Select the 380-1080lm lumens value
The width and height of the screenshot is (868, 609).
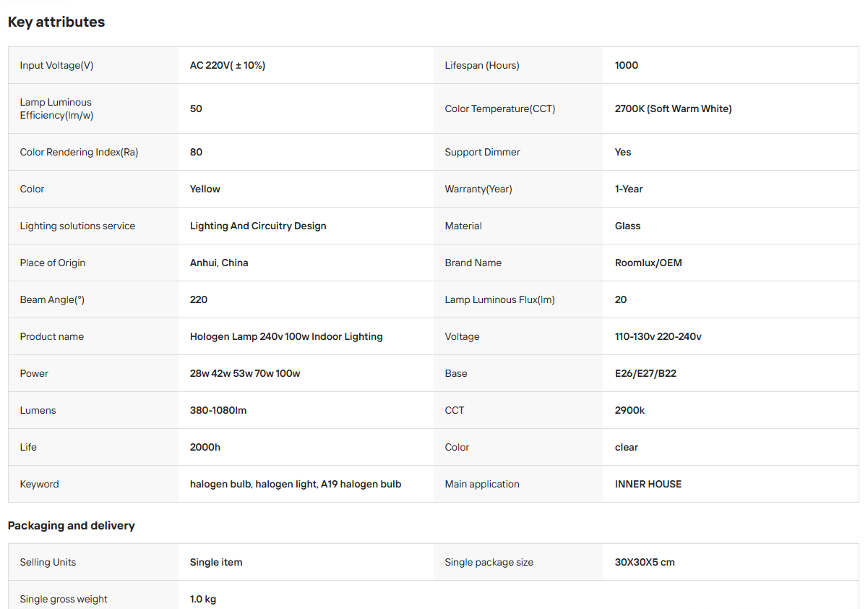(218, 410)
